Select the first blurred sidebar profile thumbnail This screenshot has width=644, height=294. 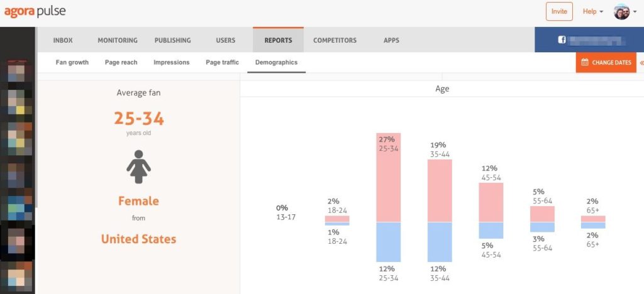click(x=16, y=72)
